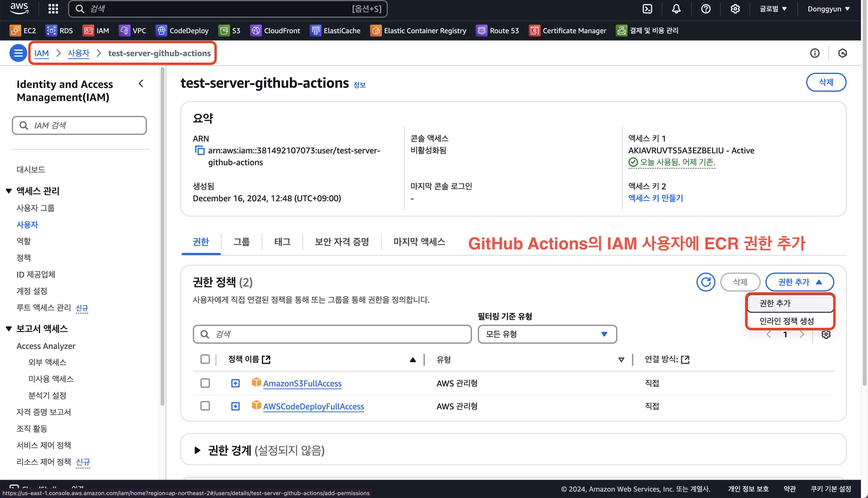Expand AmazonS3FullAccess policy row details
This screenshot has height=498, width=868.
(x=235, y=383)
